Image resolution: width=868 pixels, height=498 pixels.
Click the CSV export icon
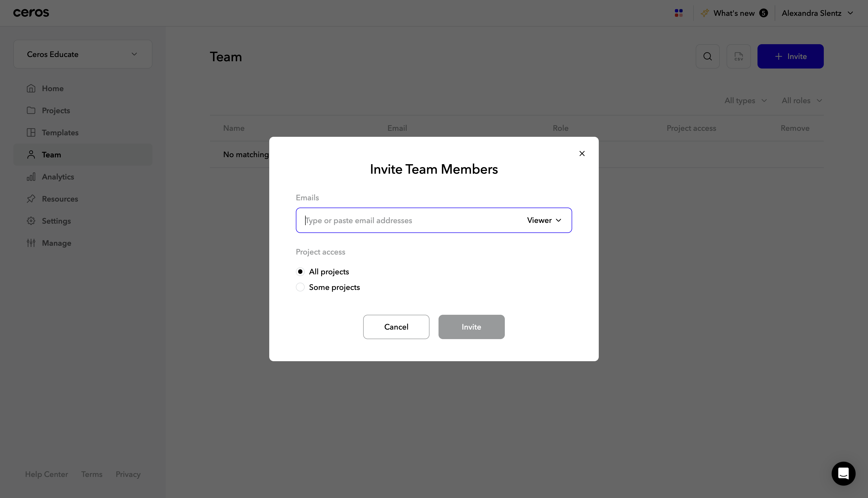(739, 56)
